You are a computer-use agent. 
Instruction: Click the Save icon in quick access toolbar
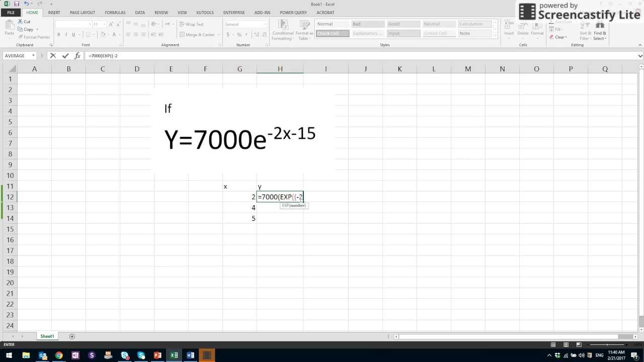(x=17, y=4)
